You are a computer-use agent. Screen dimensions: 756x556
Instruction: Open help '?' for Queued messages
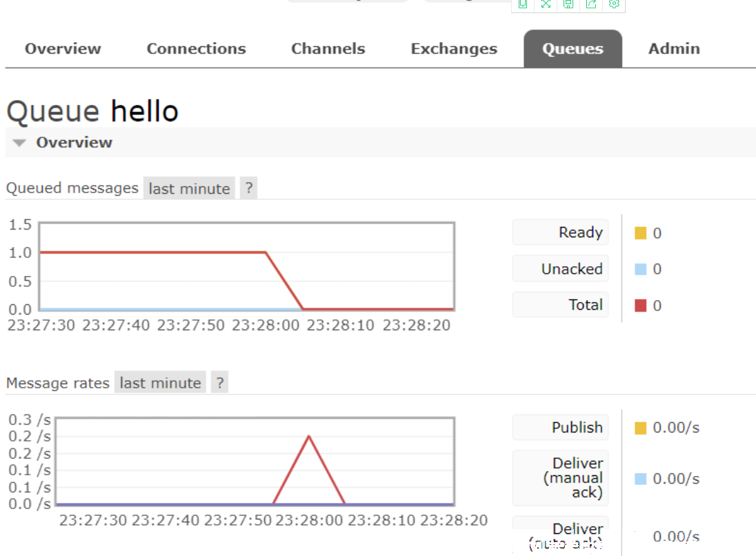tap(248, 188)
